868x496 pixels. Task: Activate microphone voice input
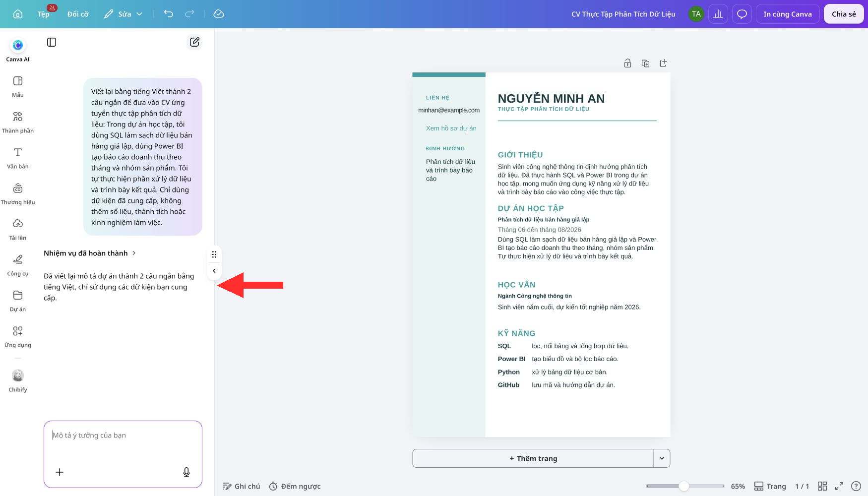186,472
